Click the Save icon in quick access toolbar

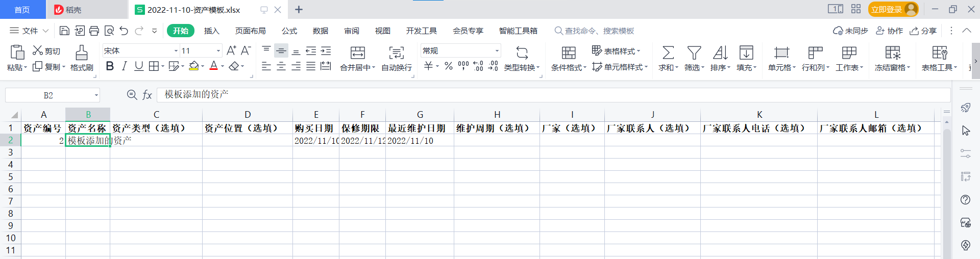tap(64, 31)
